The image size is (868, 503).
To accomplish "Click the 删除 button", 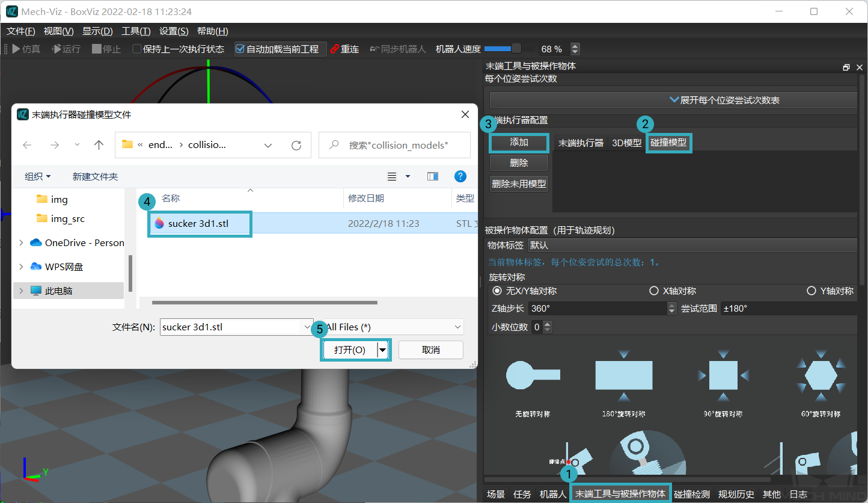I will coord(519,163).
